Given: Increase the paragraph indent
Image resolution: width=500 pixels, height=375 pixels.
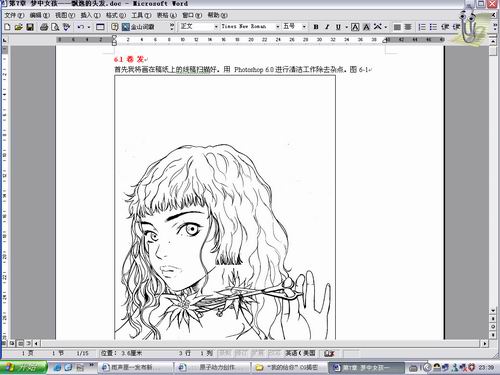Looking at the screenshot, I should tap(456, 27).
